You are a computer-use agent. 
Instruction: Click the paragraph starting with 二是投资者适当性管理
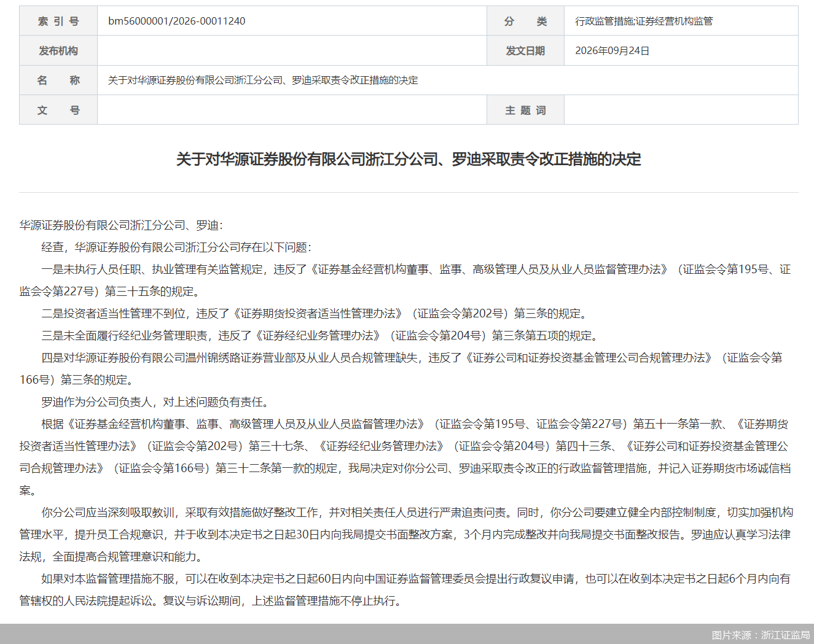click(x=315, y=314)
